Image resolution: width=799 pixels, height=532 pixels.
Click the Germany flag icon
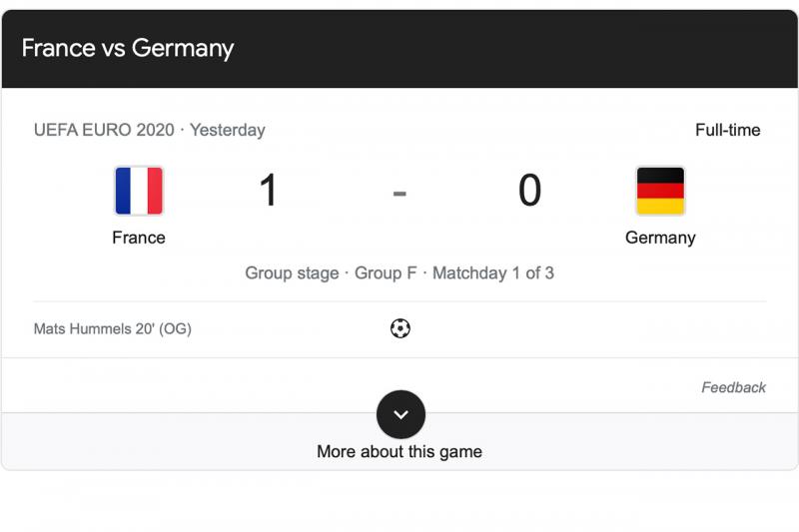pyautogui.click(x=660, y=191)
